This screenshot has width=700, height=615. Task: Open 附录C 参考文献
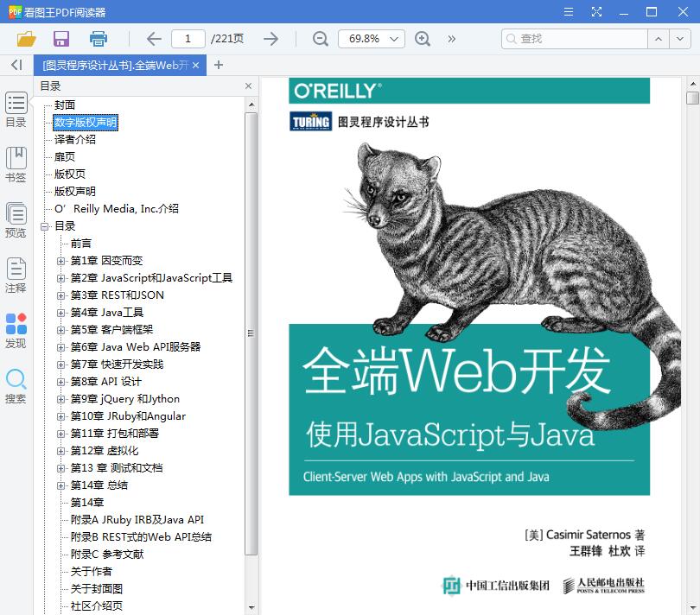pyautogui.click(x=107, y=555)
